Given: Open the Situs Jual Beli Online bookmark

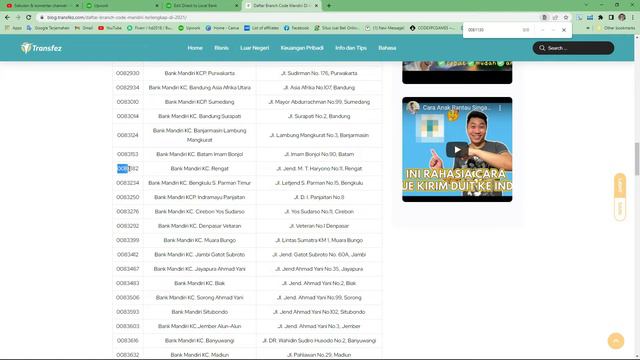Looking at the screenshot, I should tap(336, 28).
